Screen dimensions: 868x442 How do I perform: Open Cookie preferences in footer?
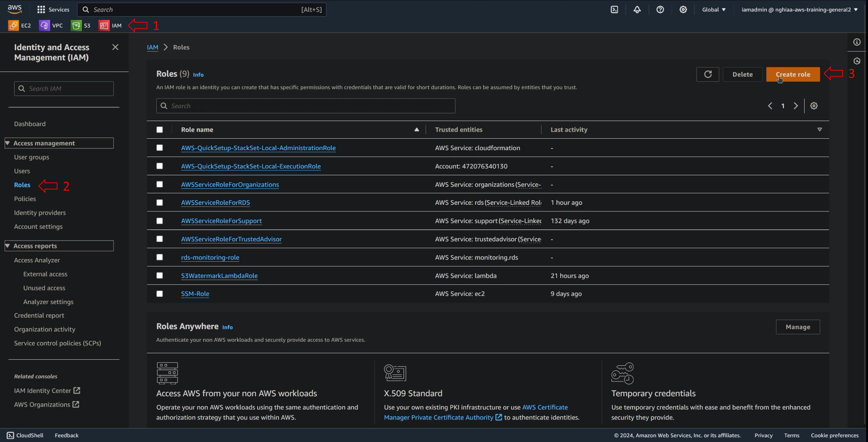(x=834, y=435)
